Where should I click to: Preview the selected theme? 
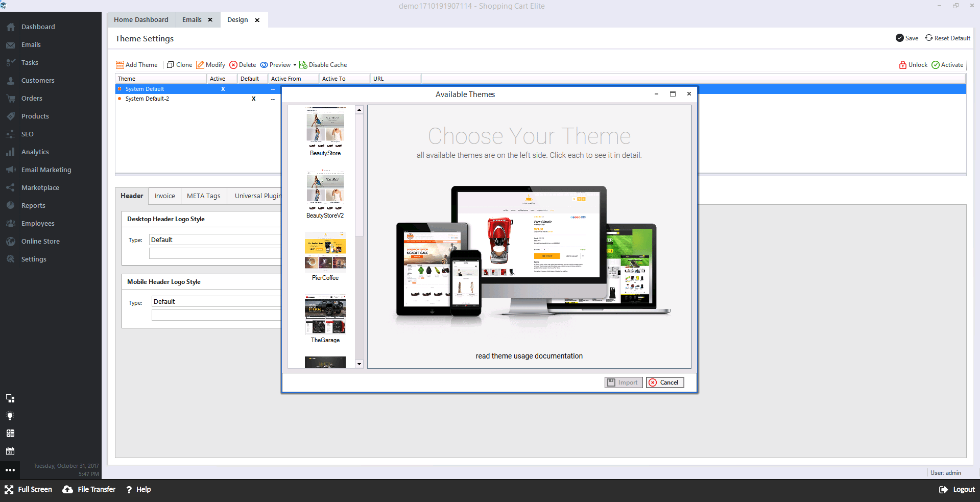click(276, 65)
